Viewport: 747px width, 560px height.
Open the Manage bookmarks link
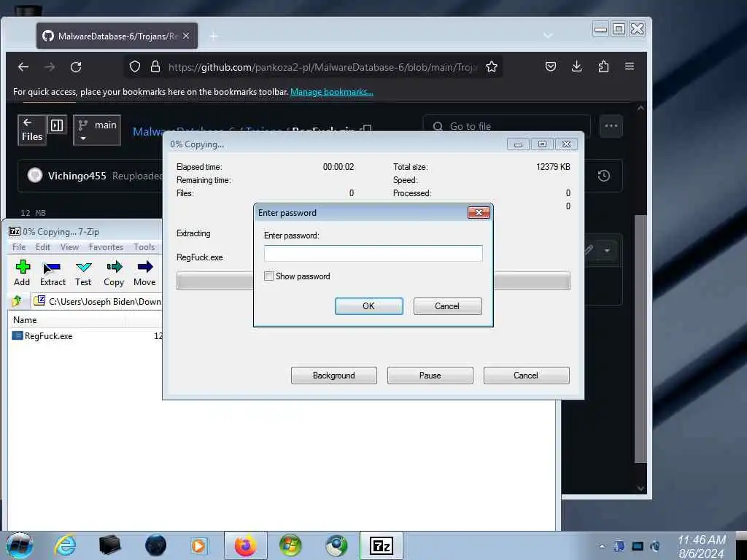332,92
